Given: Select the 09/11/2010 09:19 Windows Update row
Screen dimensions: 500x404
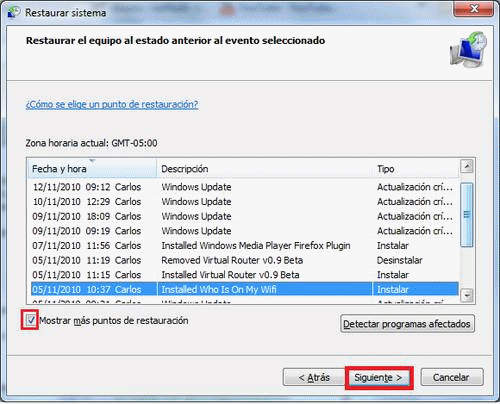Looking at the screenshot, I should point(245,231).
